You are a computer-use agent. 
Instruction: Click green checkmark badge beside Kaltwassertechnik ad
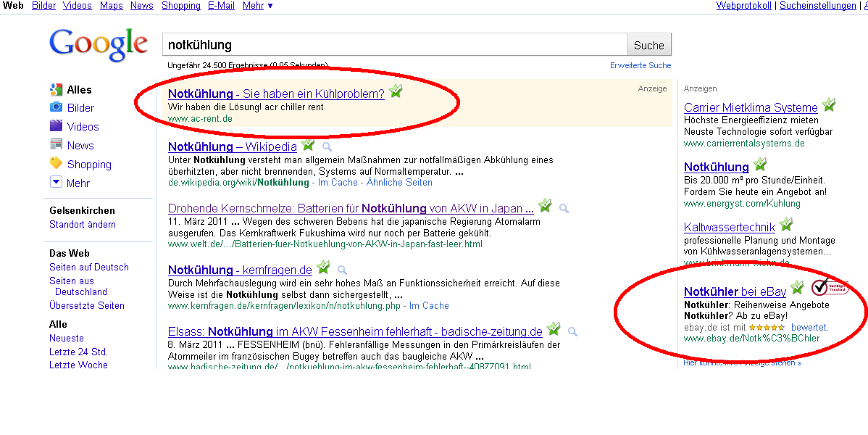[786, 224]
